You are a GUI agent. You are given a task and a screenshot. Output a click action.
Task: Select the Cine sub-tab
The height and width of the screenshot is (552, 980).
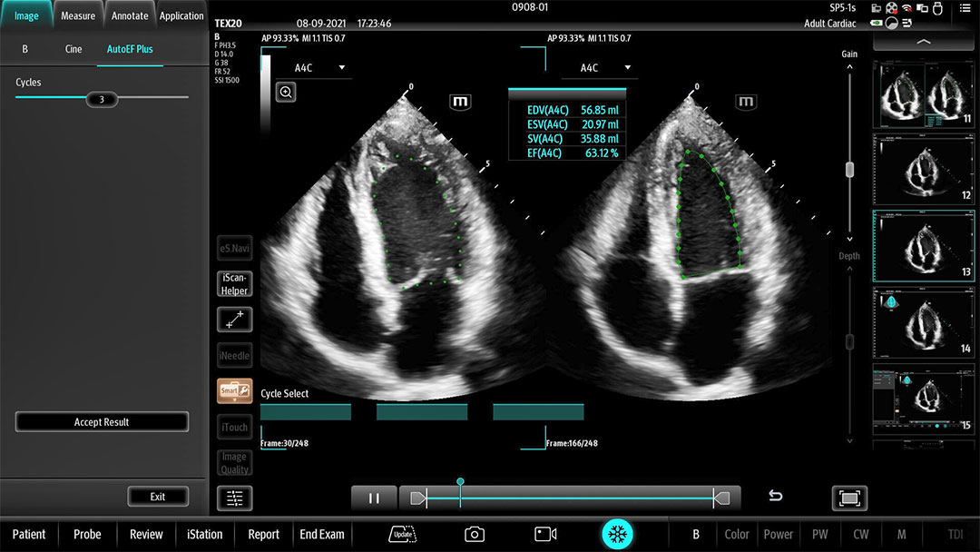[x=73, y=49]
